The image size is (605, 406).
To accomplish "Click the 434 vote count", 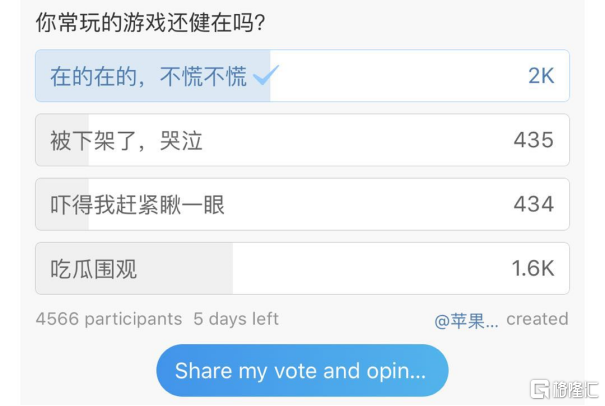I will coord(534,204).
